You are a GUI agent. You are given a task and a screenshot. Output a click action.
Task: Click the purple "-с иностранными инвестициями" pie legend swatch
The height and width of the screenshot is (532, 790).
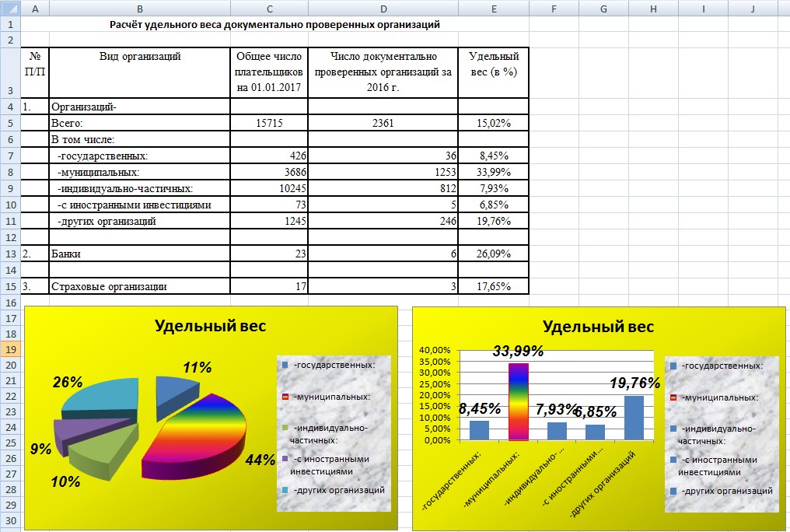coord(285,460)
